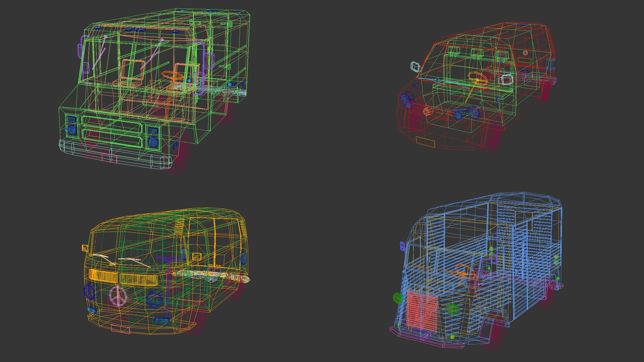The width and height of the screenshot is (644, 362).
Task: Click the red radiator grille on the blue van
Action: click(422, 312)
